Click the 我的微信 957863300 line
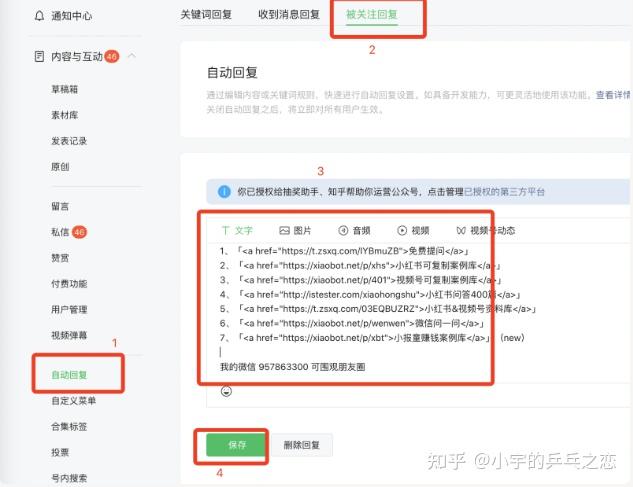 [x=292, y=367]
